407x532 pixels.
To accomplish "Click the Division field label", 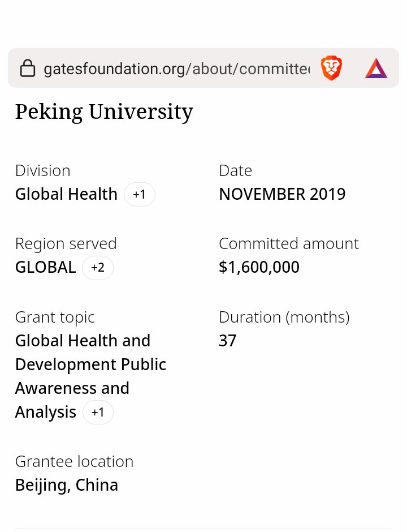I will 42,170.
